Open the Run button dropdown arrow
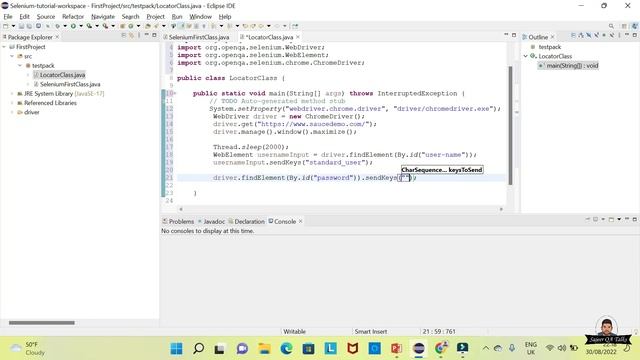This screenshot has width=640, height=360. (x=81, y=26)
